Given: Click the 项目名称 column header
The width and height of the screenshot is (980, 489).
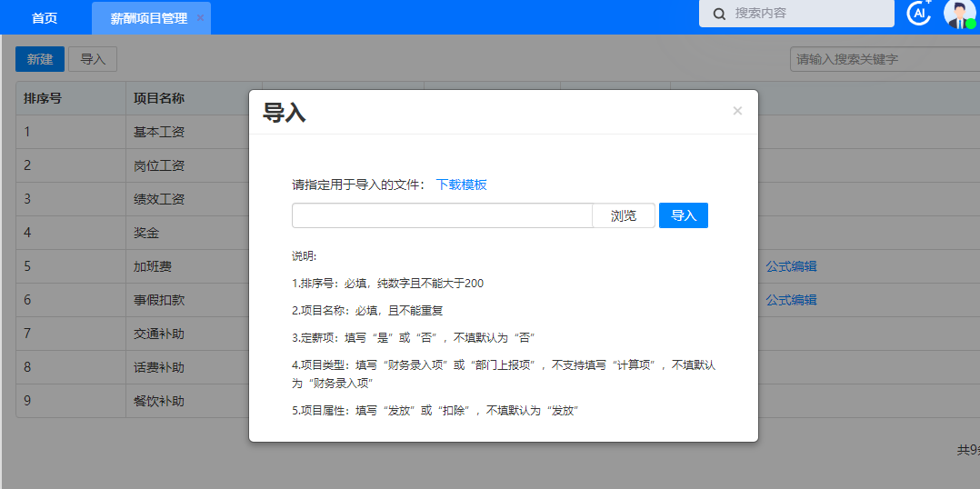Looking at the screenshot, I should (x=159, y=98).
